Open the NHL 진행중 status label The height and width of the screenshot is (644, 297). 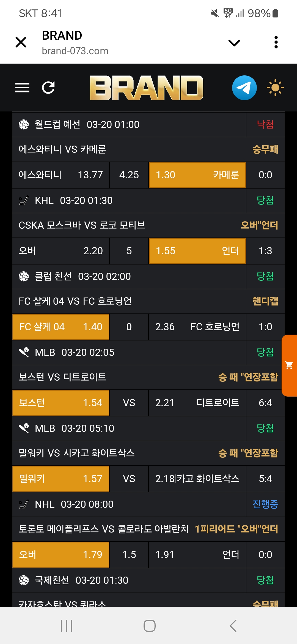click(x=265, y=504)
